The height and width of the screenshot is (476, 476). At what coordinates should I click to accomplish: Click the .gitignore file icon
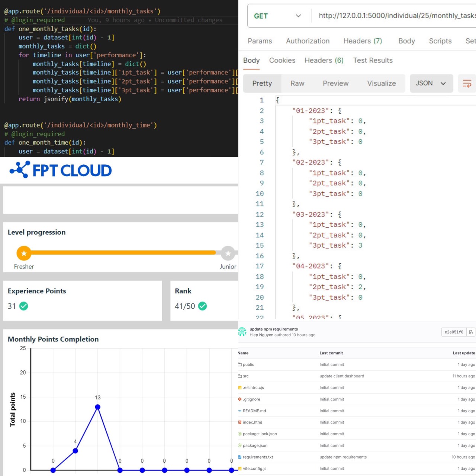point(240,399)
